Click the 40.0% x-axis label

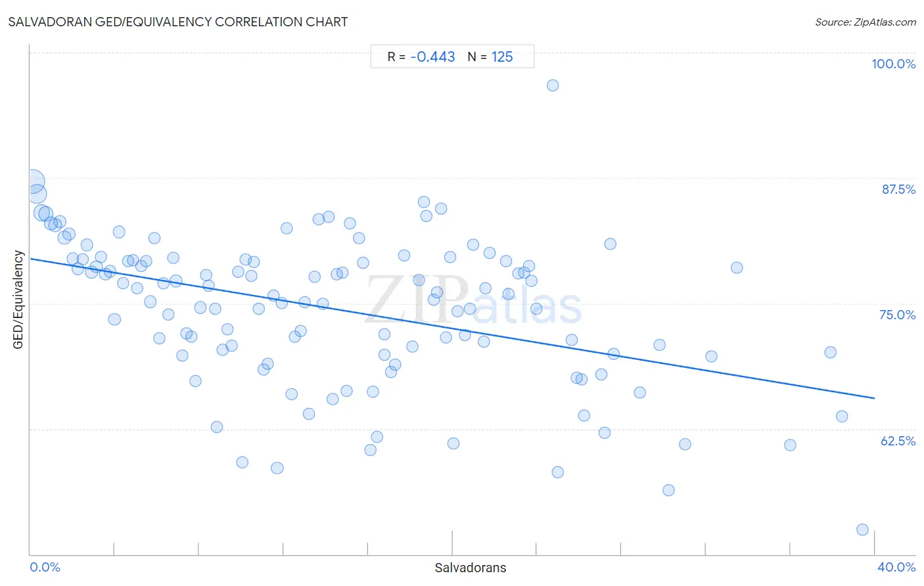896,567
